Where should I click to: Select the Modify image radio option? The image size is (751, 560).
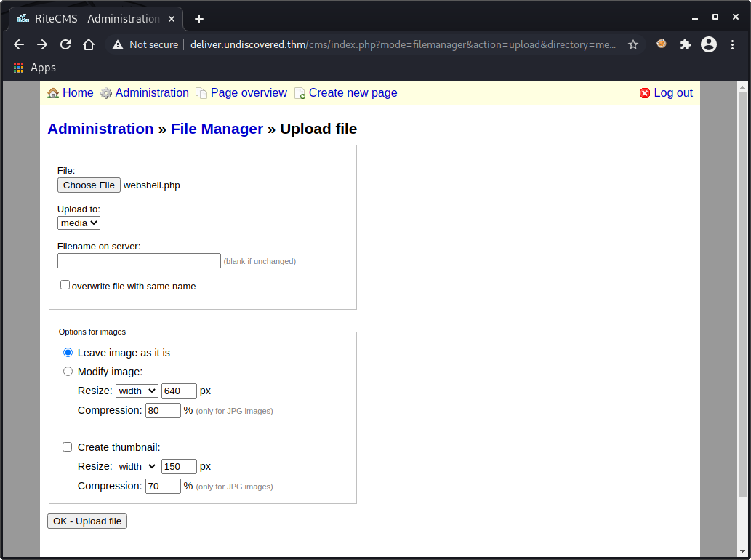(68, 372)
